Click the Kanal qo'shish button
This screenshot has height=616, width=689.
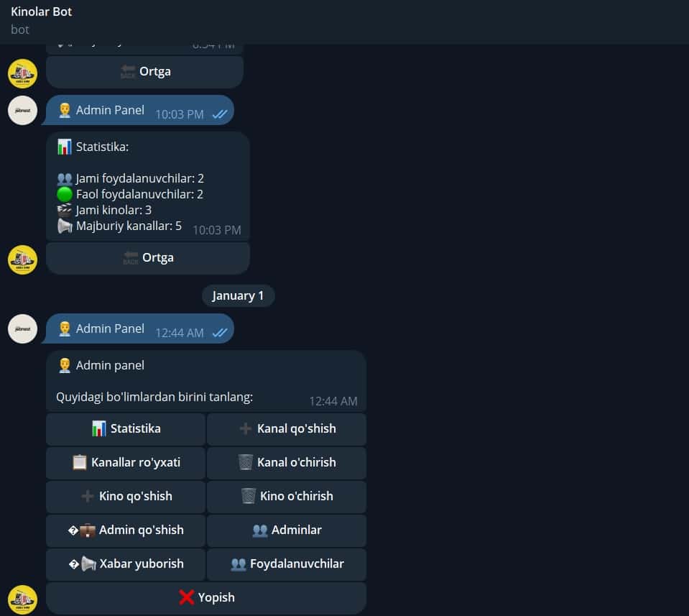click(x=287, y=428)
